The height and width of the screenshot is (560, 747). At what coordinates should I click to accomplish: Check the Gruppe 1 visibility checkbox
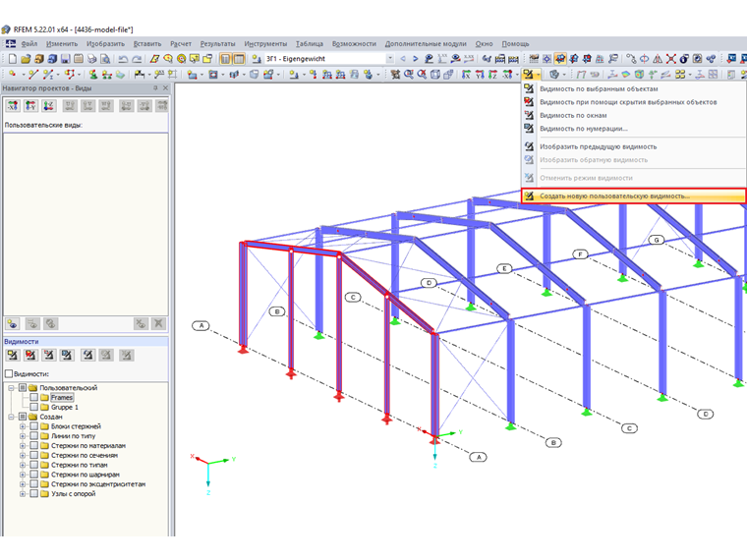[x=33, y=407]
